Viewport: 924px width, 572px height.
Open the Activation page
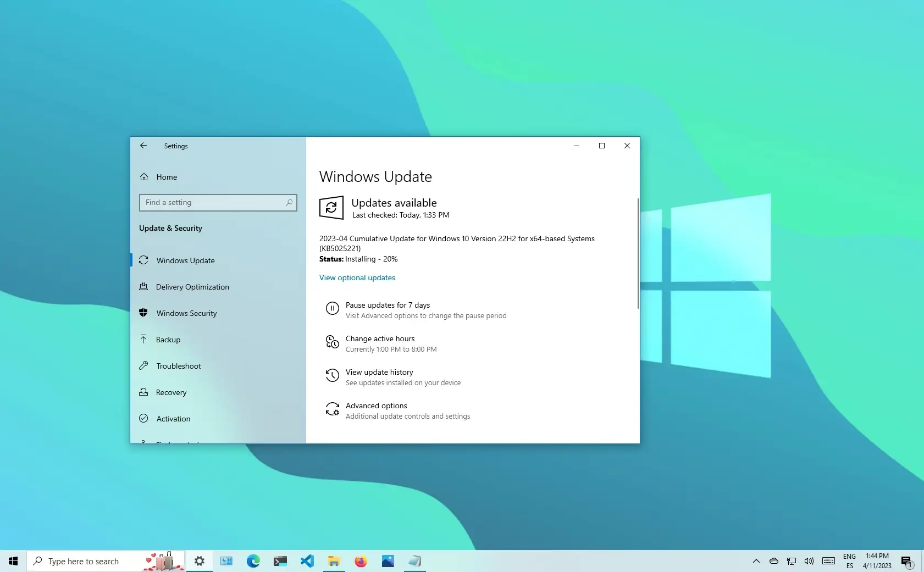173,419
